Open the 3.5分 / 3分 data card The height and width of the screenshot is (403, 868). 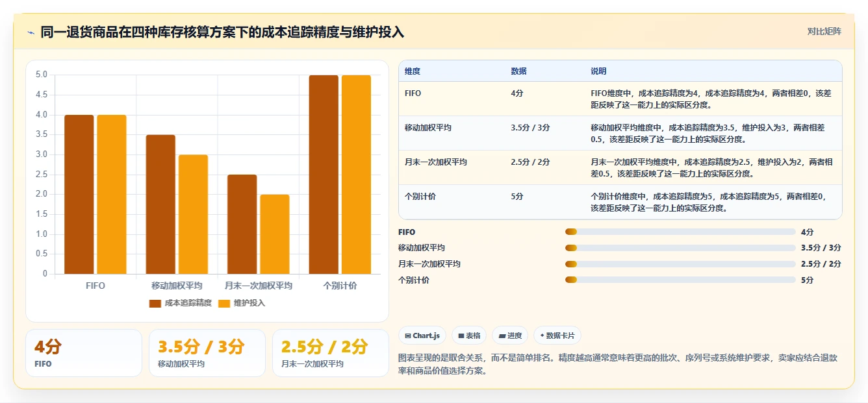click(207, 353)
